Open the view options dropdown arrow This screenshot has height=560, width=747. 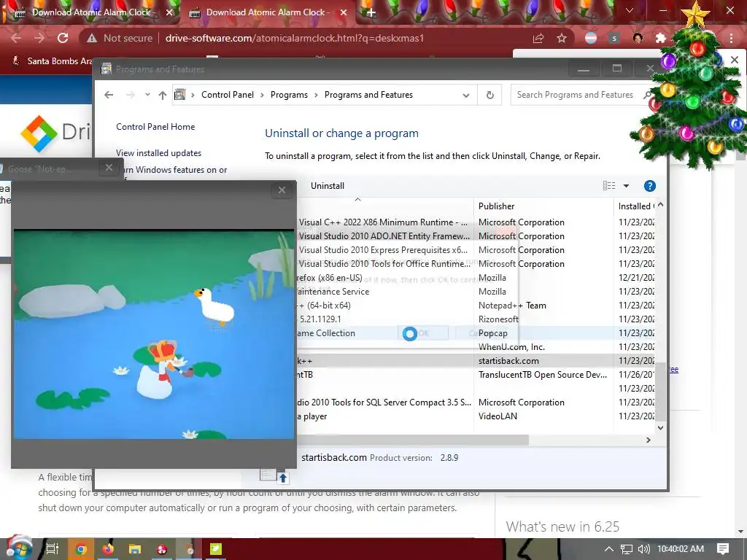[x=627, y=186]
